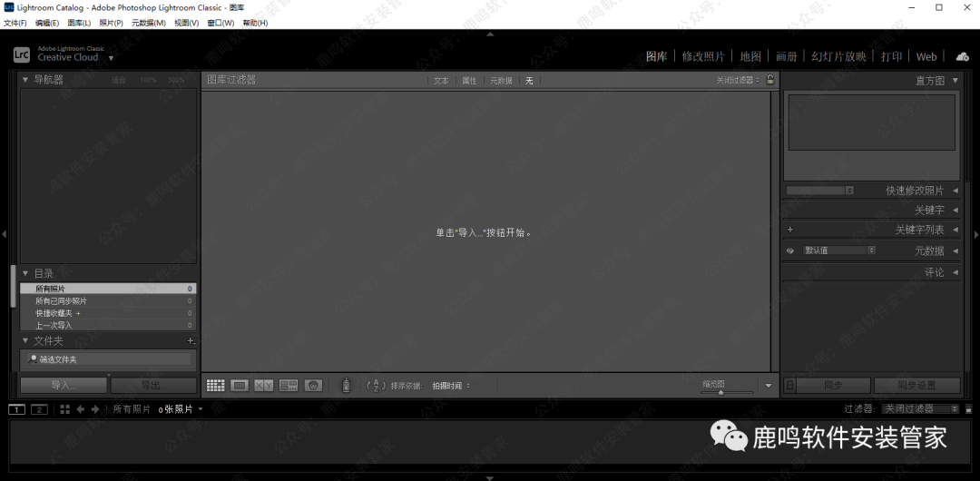Screen dimensions: 980x481
Task: Expand the 评论 panel
Action: point(955,272)
